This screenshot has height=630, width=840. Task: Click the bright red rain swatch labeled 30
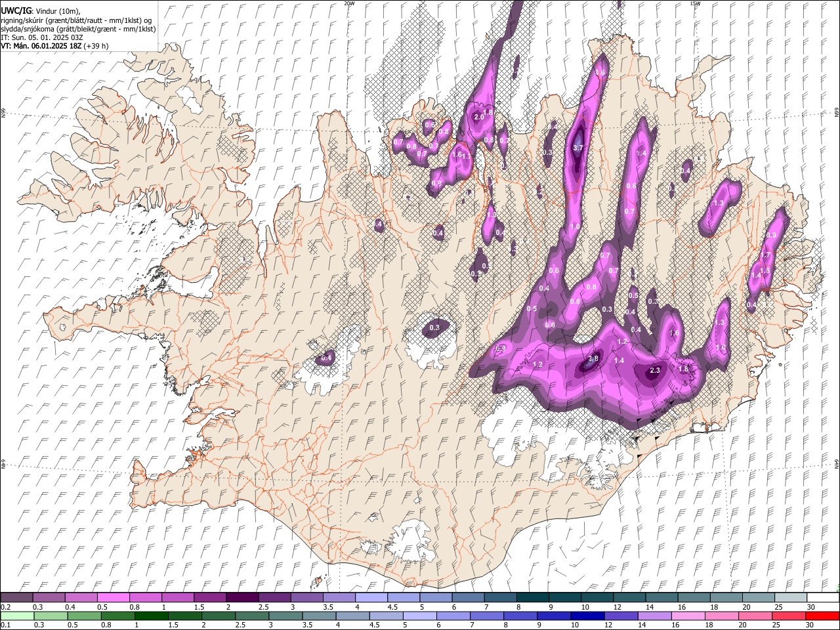pyautogui.click(x=822, y=616)
